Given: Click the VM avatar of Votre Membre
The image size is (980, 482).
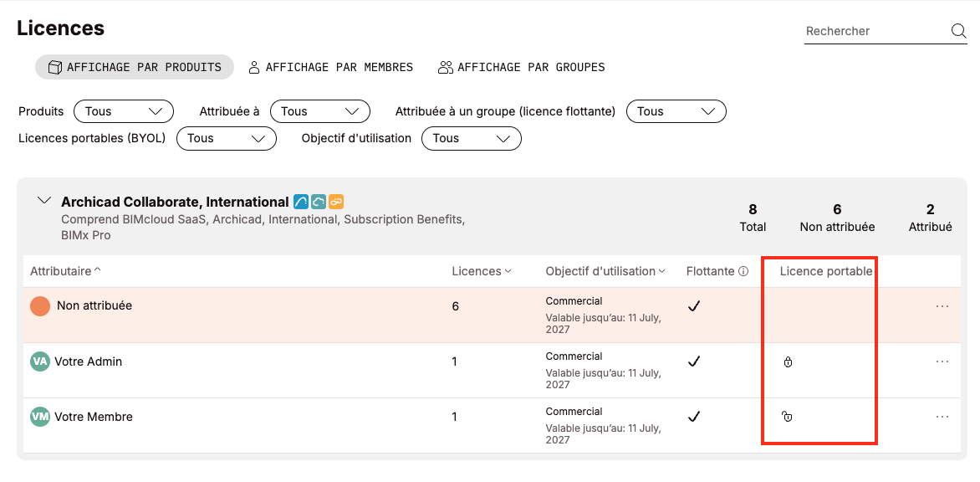Looking at the screenshot, I should [x=40, y=417].
